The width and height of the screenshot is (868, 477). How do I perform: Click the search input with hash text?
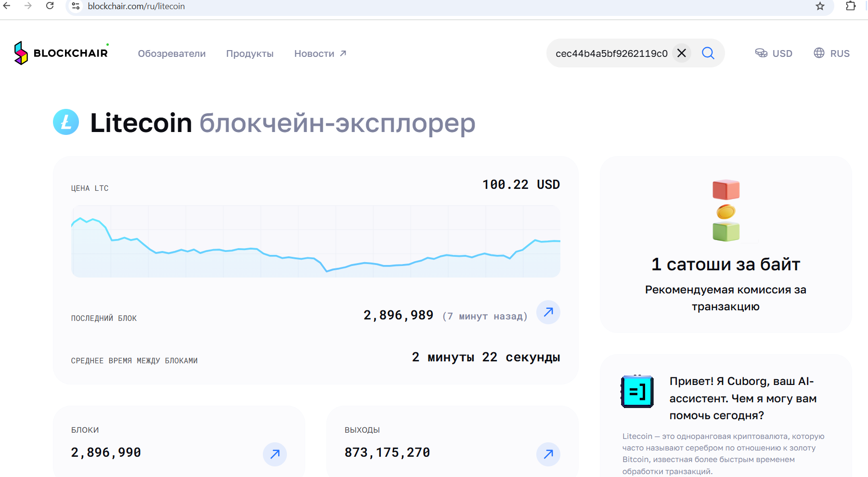pyautogui.click(x=611, y=53)
